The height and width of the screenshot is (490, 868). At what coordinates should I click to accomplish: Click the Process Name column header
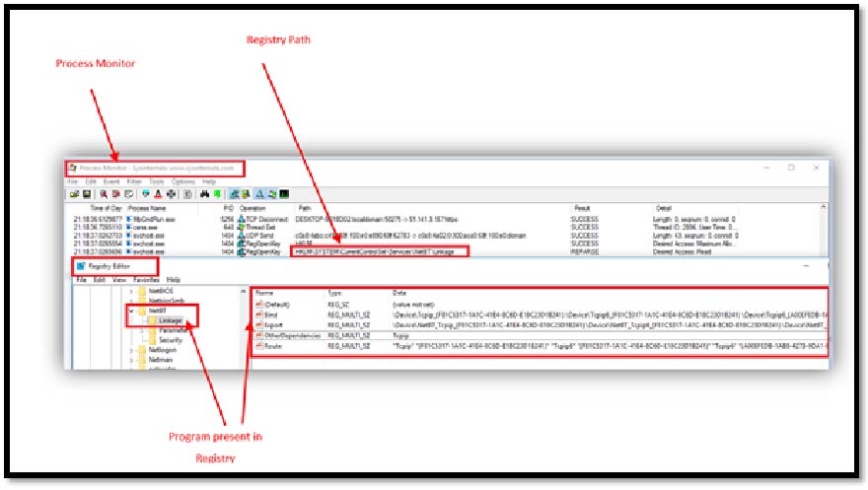coord(147,208)
